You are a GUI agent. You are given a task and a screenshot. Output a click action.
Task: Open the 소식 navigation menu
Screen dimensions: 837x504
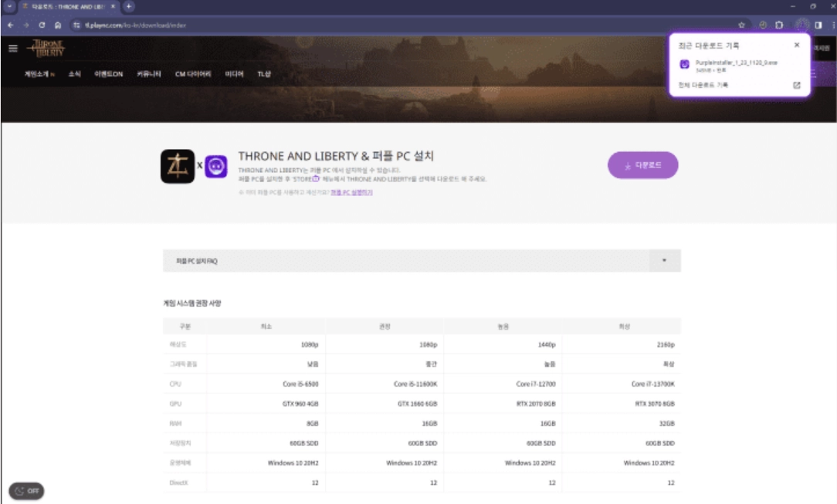pyautogui.click(x=75, y=74)
